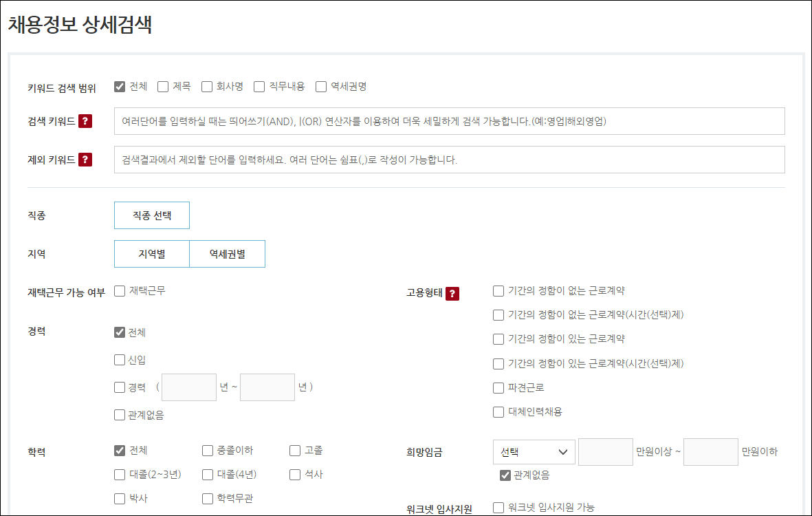
Task: Open help icon next to 검색 키워드
Action: [85, 121]
